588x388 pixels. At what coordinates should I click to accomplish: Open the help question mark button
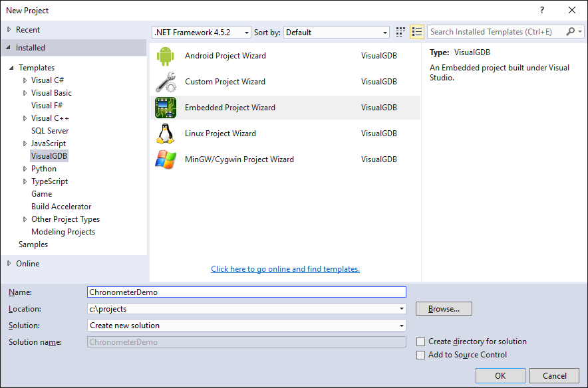click(542, 10)
